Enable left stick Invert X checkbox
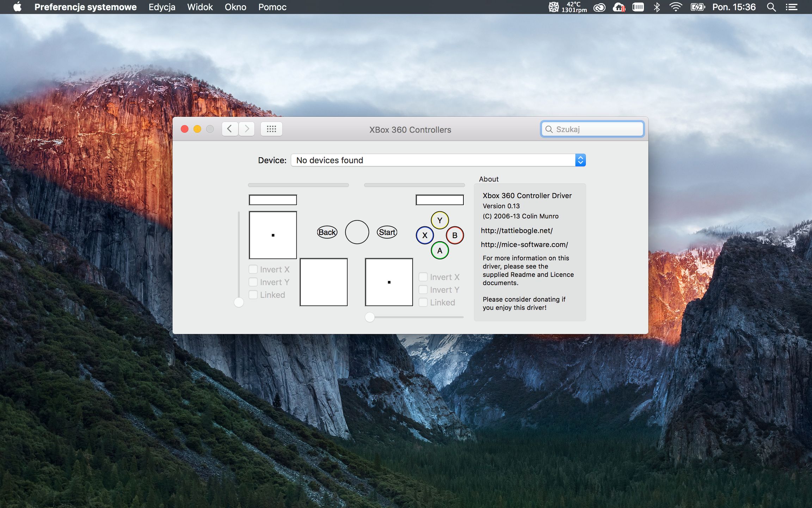The height and width of the screenshot is (508, 812). click(x=253, y=270)
